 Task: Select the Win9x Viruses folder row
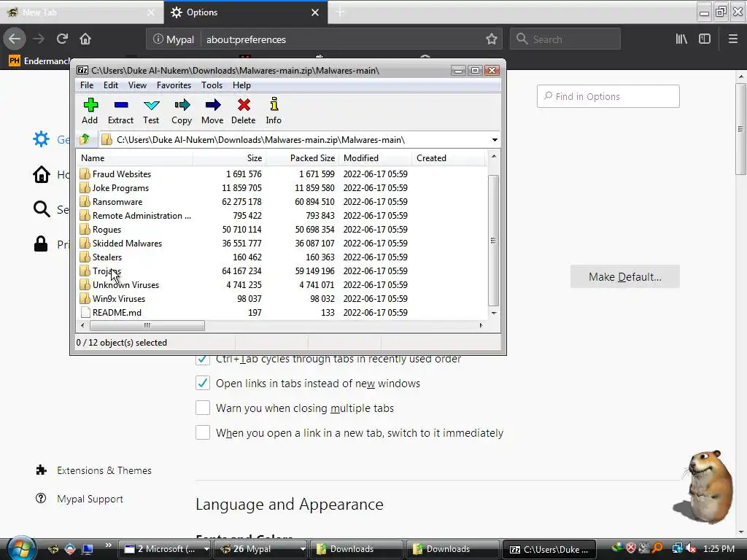click(x=281, y=298)
